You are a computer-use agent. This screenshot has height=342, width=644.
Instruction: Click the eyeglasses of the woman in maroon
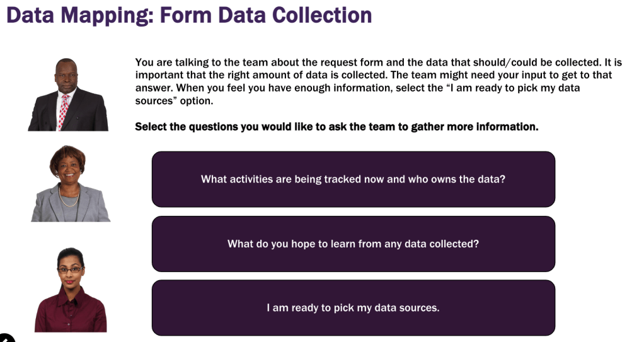(71, 269)
